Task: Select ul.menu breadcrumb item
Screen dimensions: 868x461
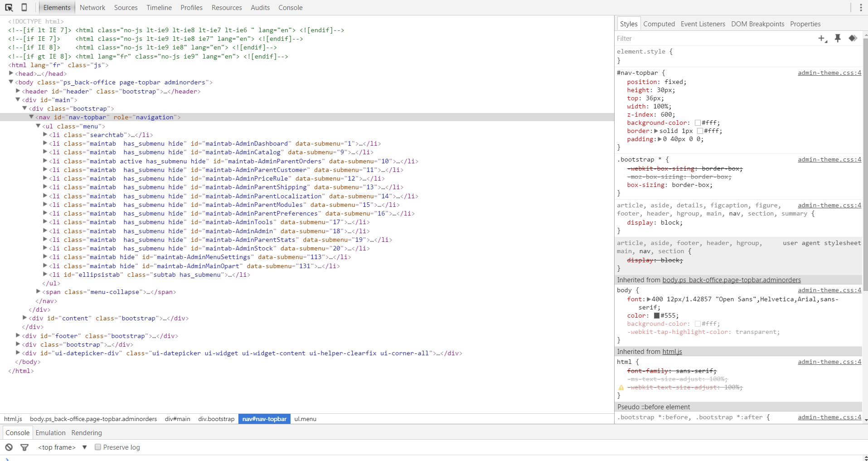Action: point(305,419)
